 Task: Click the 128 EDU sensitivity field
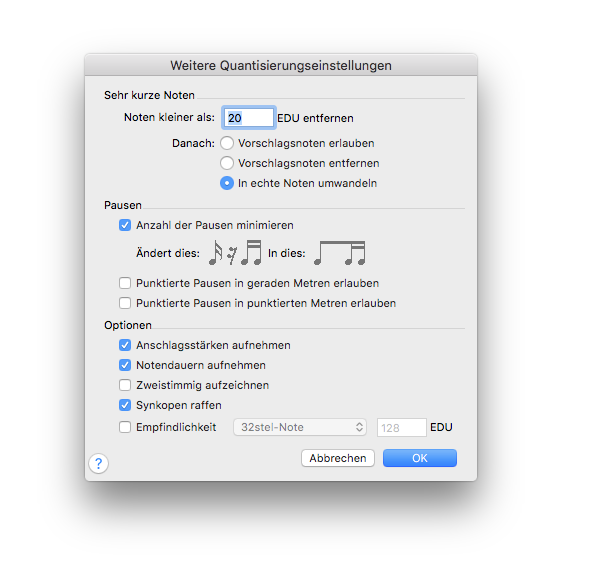coord(402,427)
